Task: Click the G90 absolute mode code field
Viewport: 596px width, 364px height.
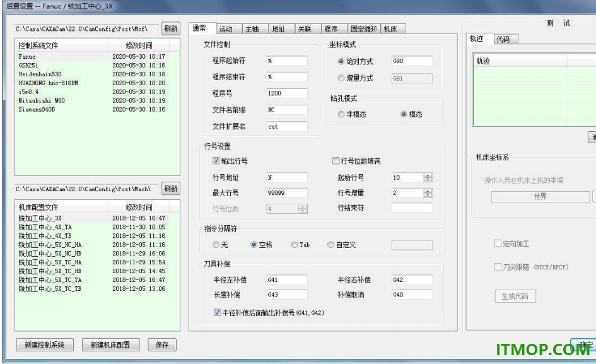Action: click(412, 61)
